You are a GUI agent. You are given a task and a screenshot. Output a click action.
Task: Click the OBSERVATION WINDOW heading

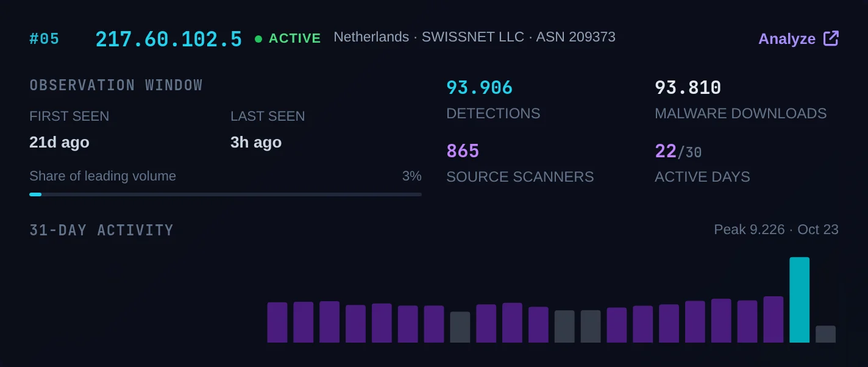point(116,85)
